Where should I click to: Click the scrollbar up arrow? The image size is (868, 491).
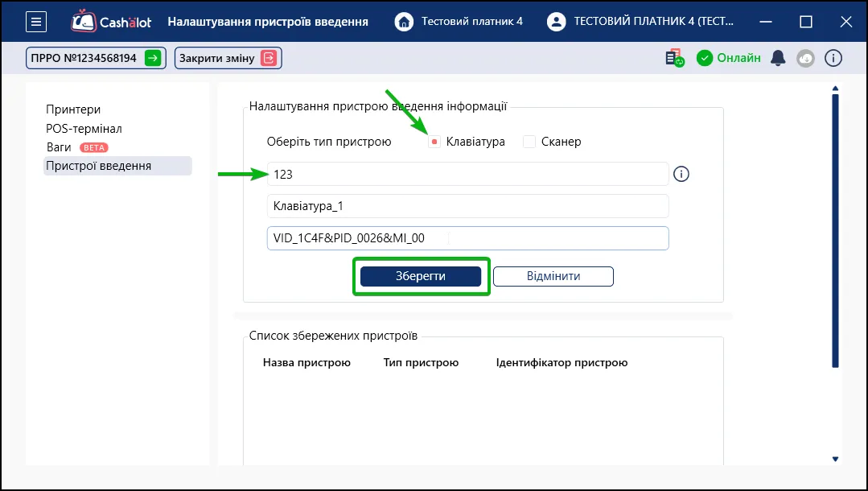pyautogui.click(x=835, y=88)
